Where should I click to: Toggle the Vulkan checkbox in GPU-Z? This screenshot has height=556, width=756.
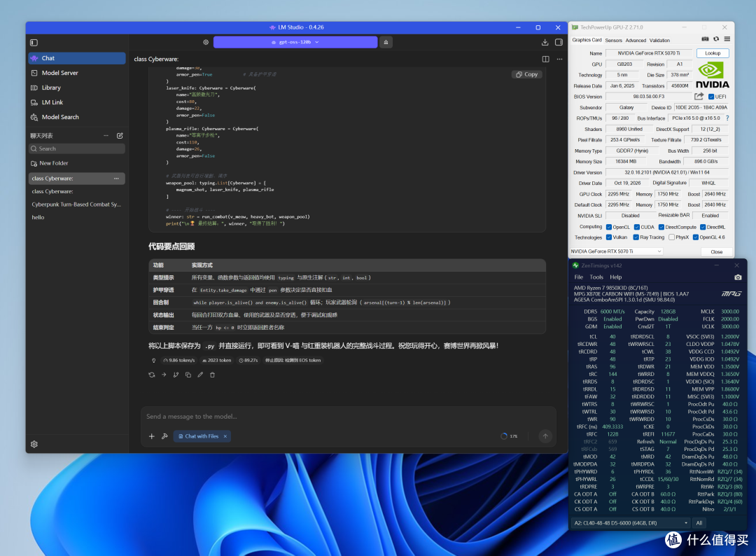(609, 237)
